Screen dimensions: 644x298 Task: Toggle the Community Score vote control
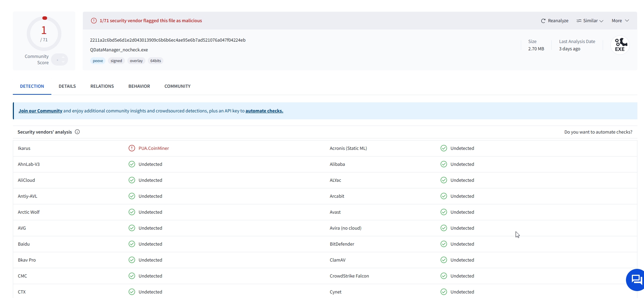60,60
